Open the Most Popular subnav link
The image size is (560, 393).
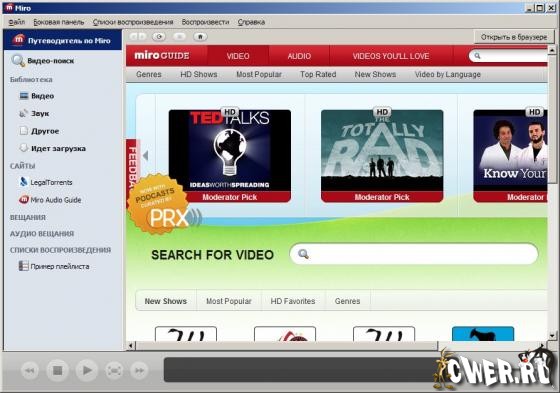pyautogui.click(x=259, y=74)
